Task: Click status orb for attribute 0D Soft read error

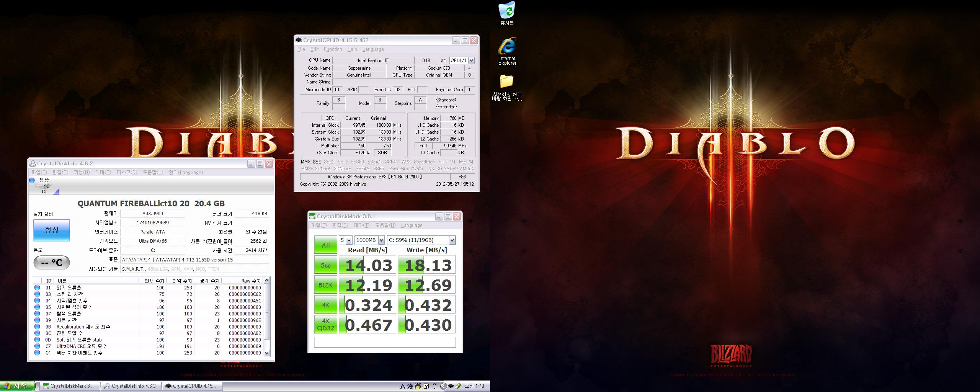Action: [x=37, y=340]
